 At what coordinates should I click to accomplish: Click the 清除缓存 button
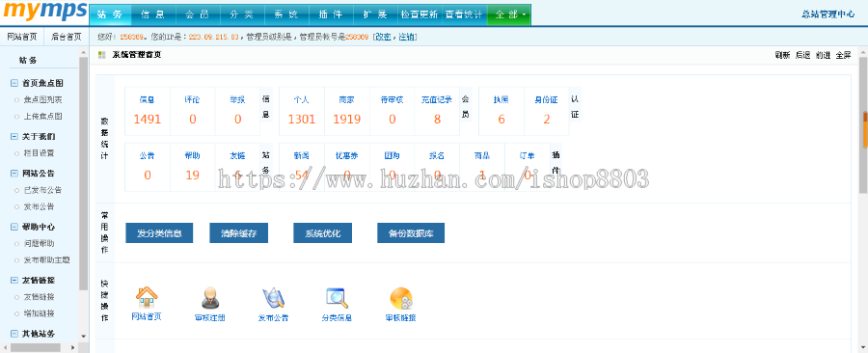[x=238, y=233]
